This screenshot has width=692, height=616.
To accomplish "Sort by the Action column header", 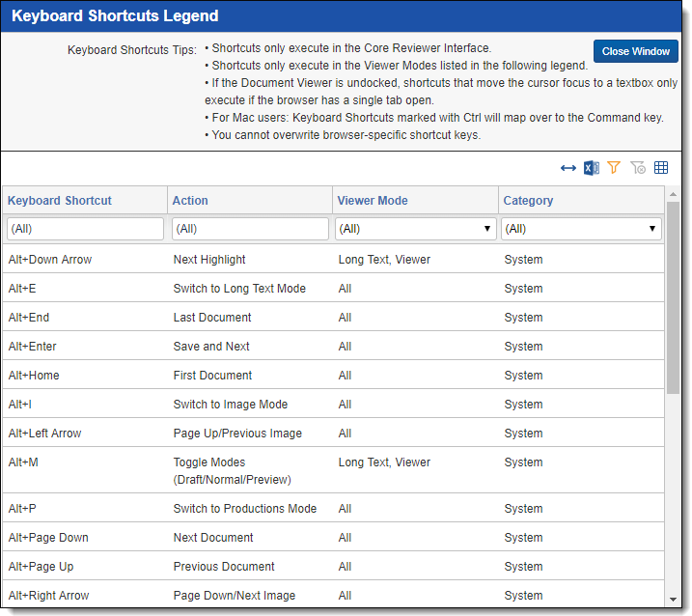I will (190, 201).
